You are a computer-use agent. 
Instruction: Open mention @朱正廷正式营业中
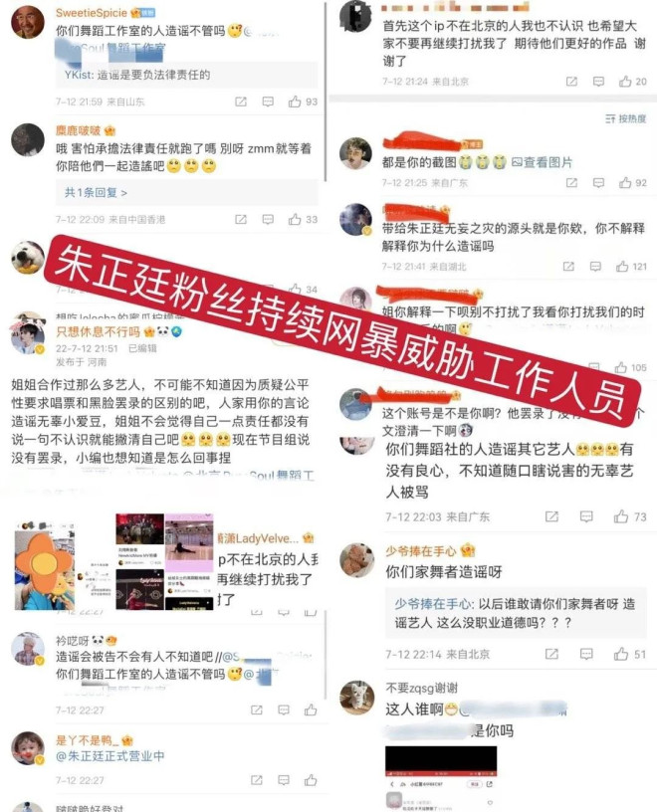[109, 756]
